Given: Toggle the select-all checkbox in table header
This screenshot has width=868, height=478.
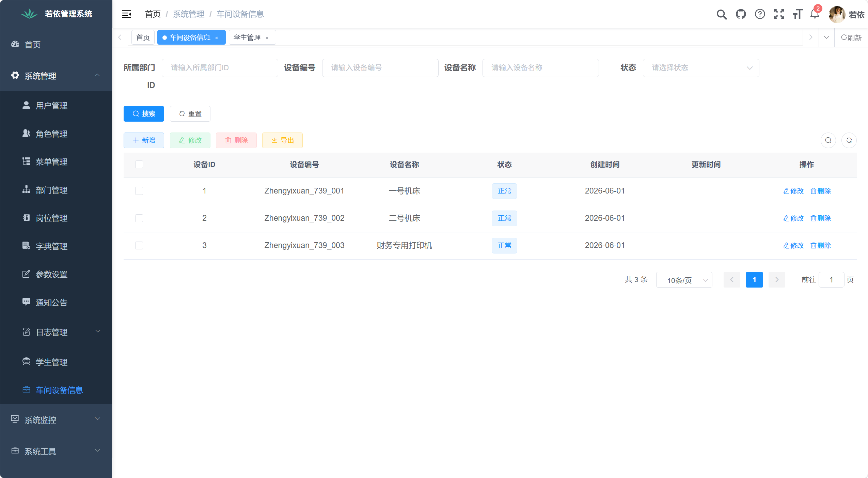Looking at the screenshot, I should [x=139, y=165].
